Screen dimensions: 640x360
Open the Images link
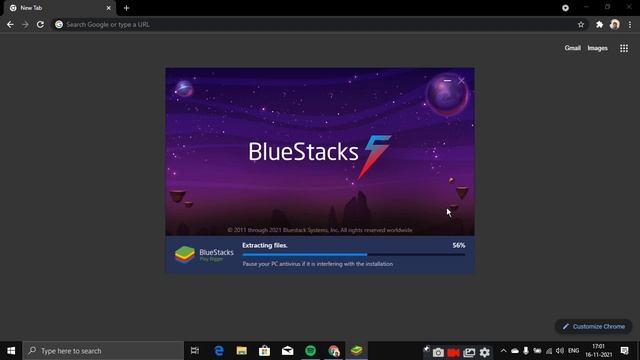597,48
